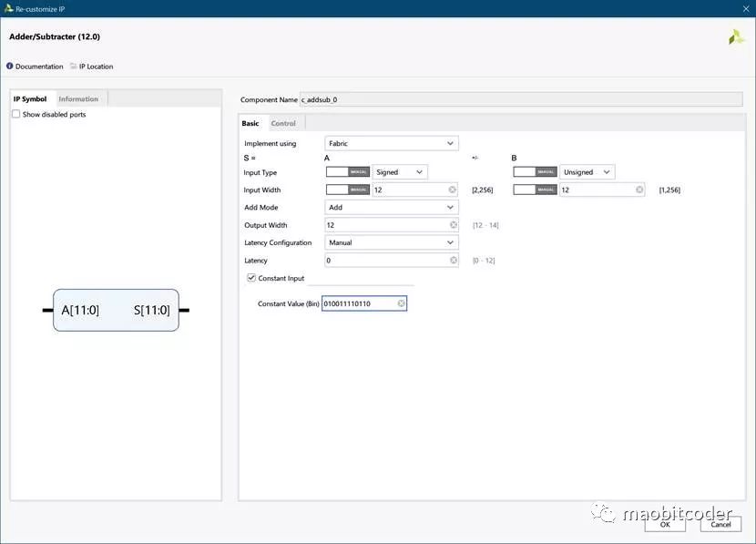Clear the Latency value
The image size is (756, 544).
coord(453,261)
